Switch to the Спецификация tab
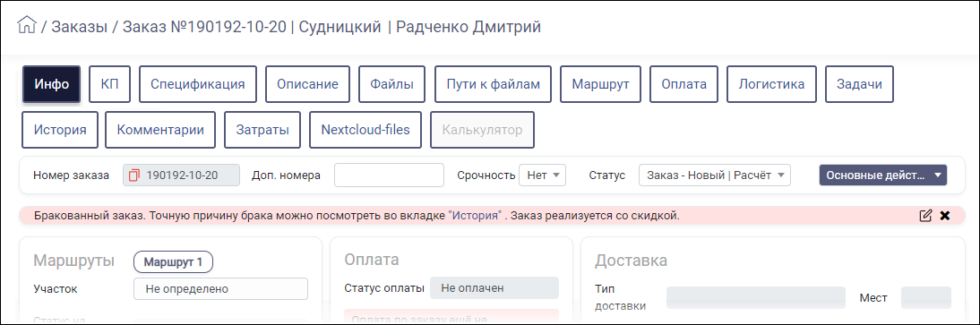This screenshot has height=325, width=980. coord(197,84)
